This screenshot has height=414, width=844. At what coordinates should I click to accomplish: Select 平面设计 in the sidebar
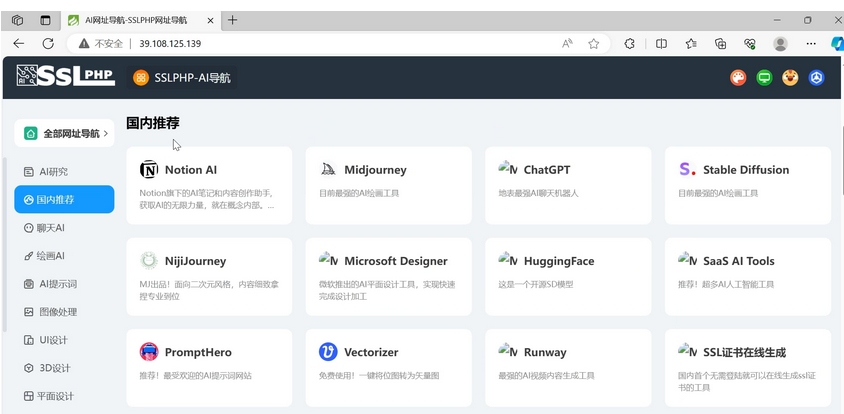[64, 396]
